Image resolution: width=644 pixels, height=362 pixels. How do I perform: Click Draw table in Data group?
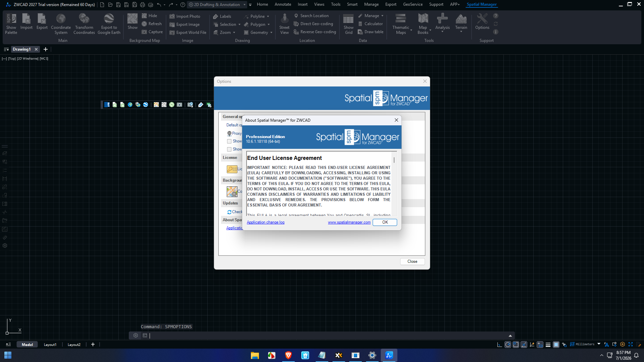(371, 32)
